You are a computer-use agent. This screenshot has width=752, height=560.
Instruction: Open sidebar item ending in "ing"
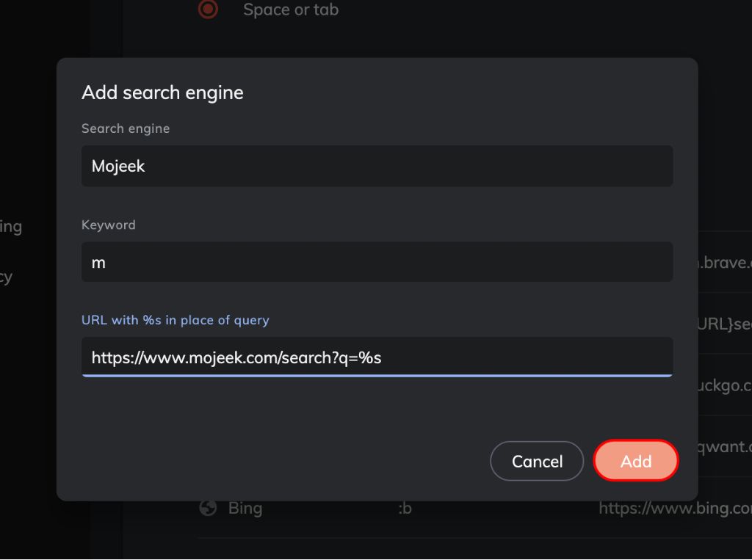click(x=10, y=226)
